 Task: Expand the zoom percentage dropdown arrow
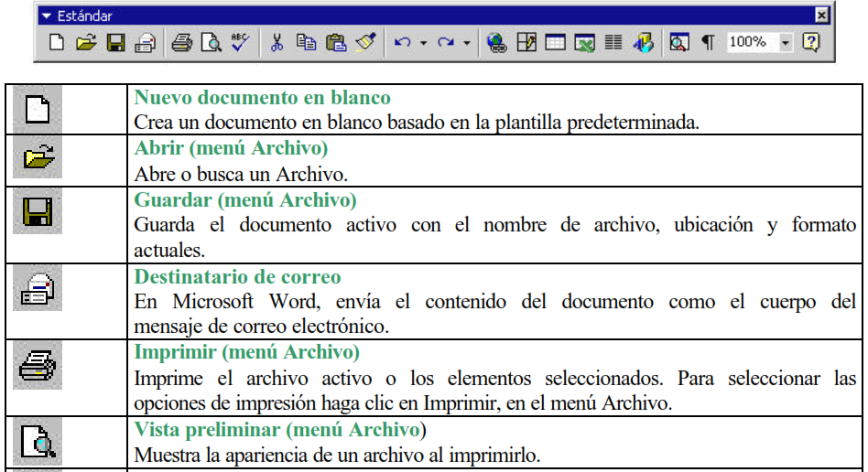coord(786,43)
